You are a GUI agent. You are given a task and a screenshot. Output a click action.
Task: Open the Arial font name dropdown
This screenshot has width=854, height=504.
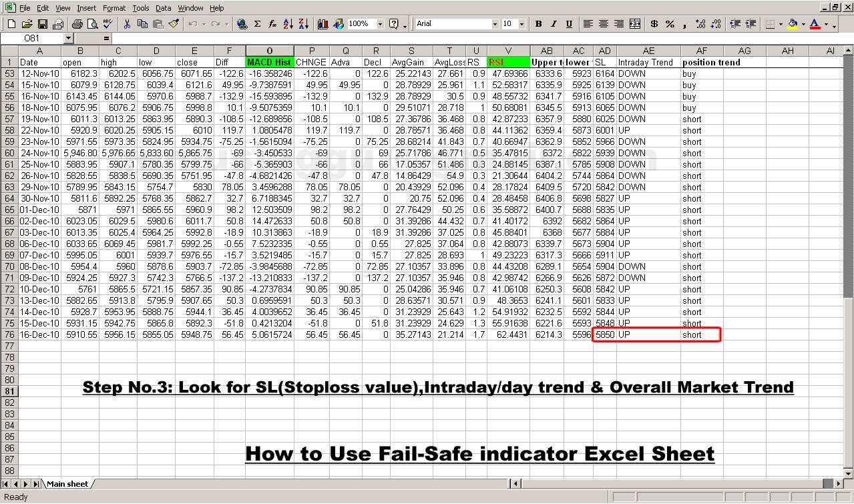coord(495,24)
